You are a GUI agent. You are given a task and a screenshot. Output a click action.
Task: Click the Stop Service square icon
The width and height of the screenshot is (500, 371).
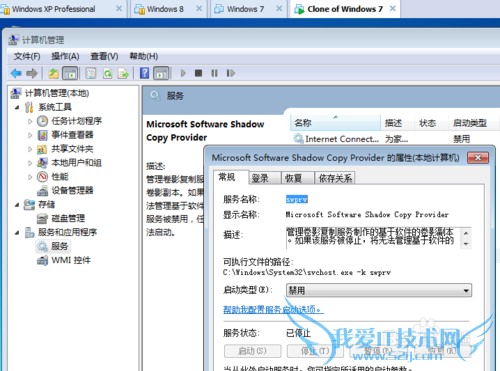coord(198,73)
